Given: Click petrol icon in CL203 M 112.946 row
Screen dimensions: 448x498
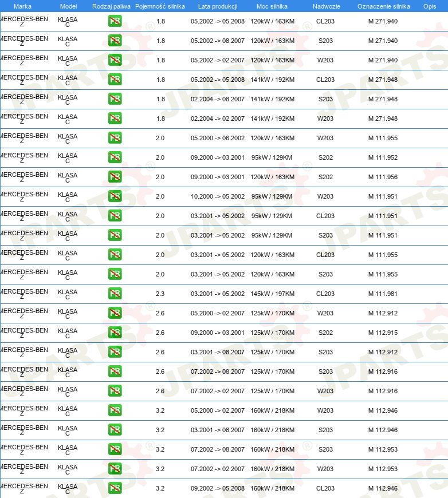Looking at the screenshot, I should point(115,488).
